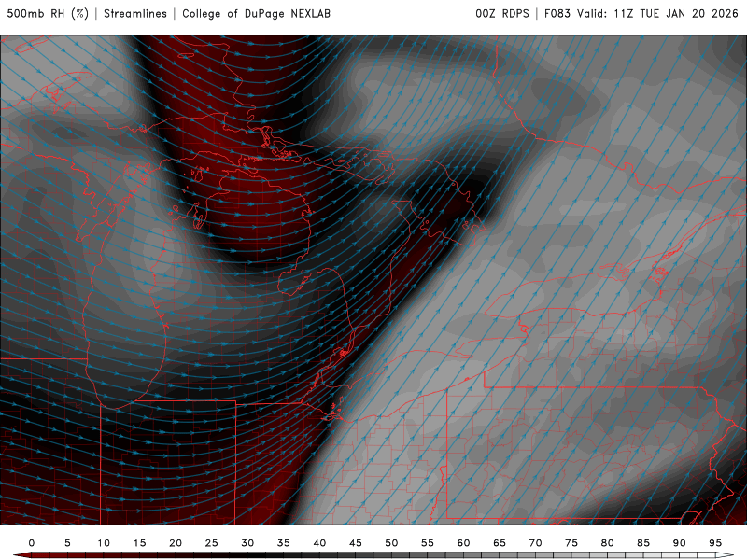Select the "30" humidity scale value
The height and width of the screenshot is (560, 747).
(247, 543)
